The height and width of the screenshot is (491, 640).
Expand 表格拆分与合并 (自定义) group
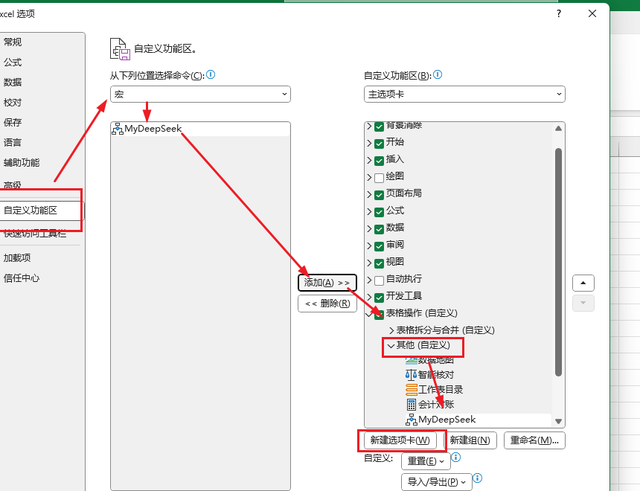pos(391,330)
